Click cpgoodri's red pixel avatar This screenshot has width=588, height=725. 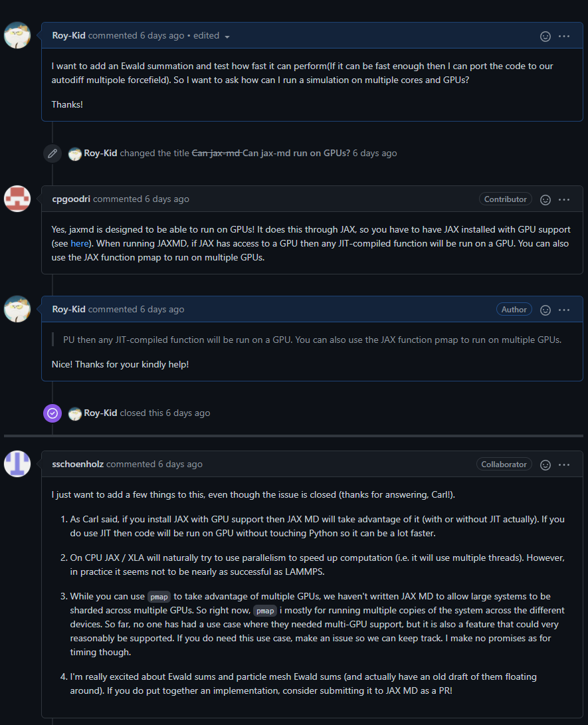tap(17, 199)
